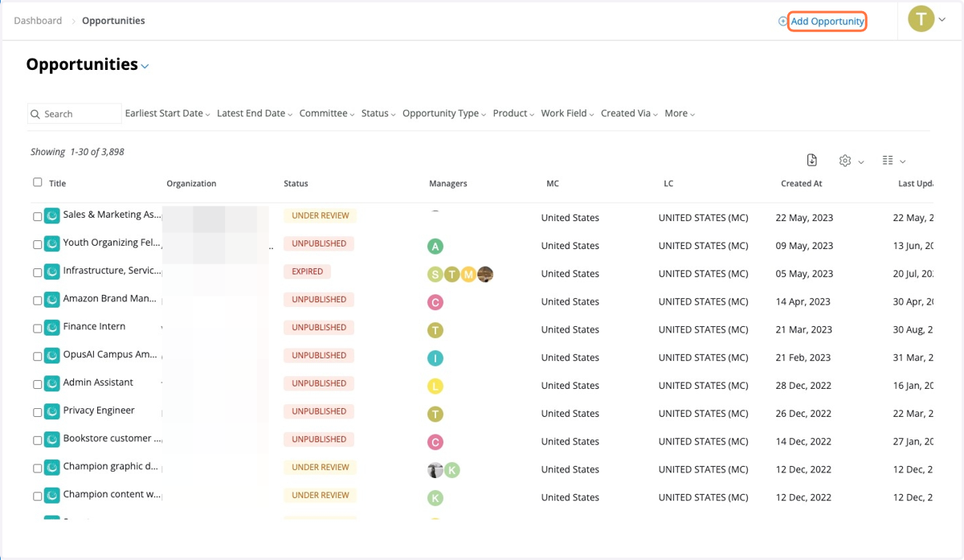Click the Youth Organizing Fel... logo icon
964x560 pixels.
tap(52, 243)
